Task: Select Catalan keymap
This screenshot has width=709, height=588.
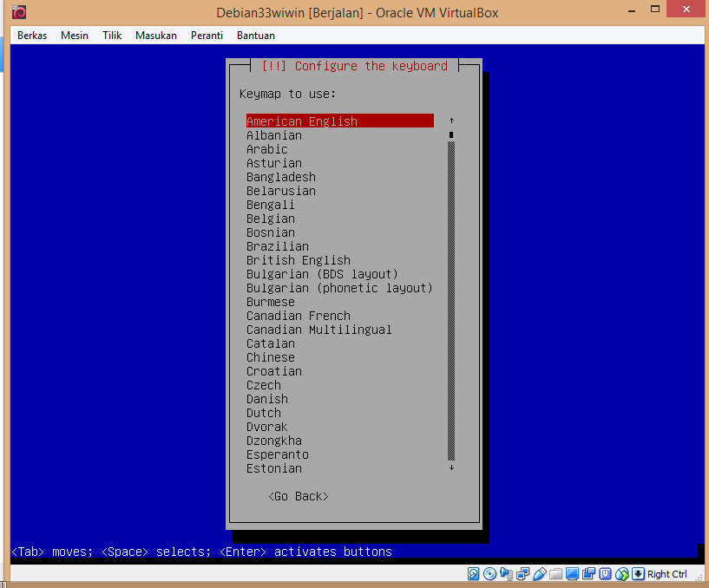Action: [340, 343]
